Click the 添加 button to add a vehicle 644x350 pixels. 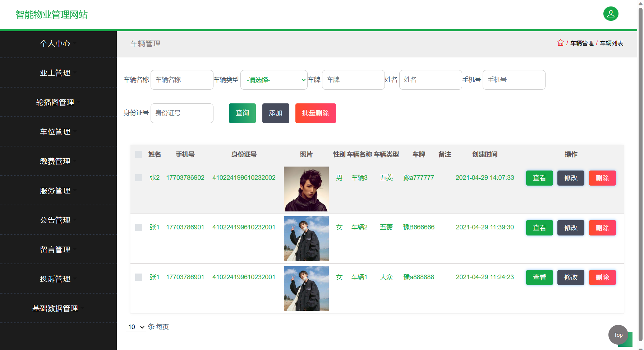[275, 113]
